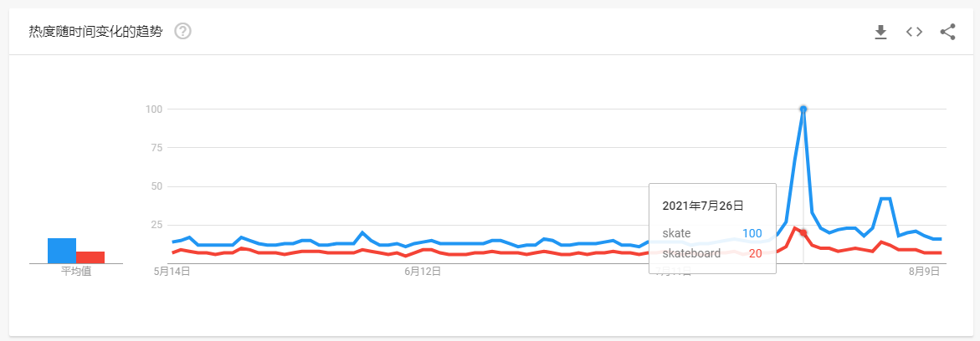Click the share icon
Image resolution: width=980 pixels, height=341 pixels.
947,32
